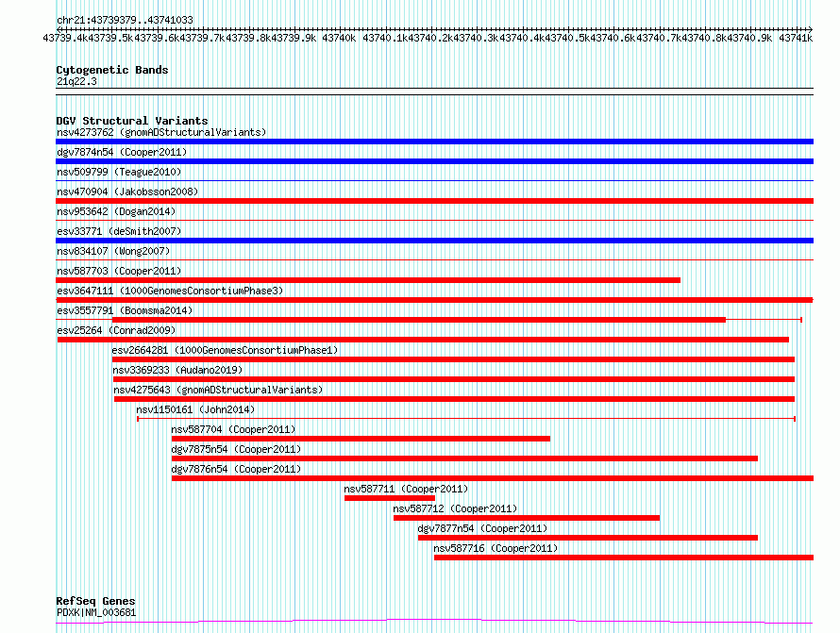Open dgv7877n54 (Cooper2011) variant label
The image size is (840, 633).
[x=482, y=528]
